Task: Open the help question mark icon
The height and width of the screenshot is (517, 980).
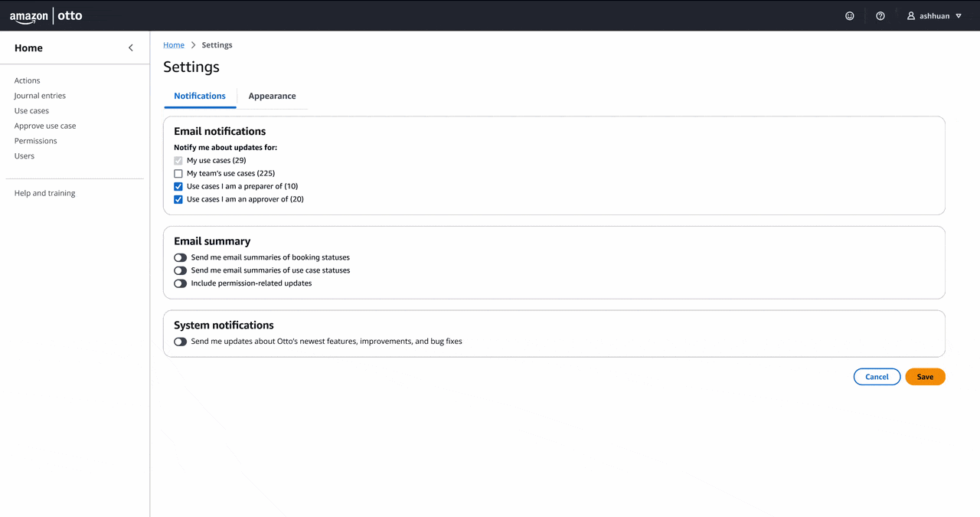Action: click(x=880, y=15)
